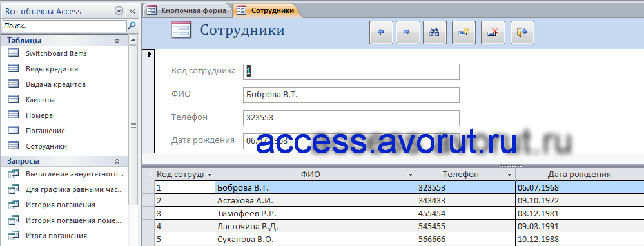Open ФИО column filter dropdown

click(410, 175)
